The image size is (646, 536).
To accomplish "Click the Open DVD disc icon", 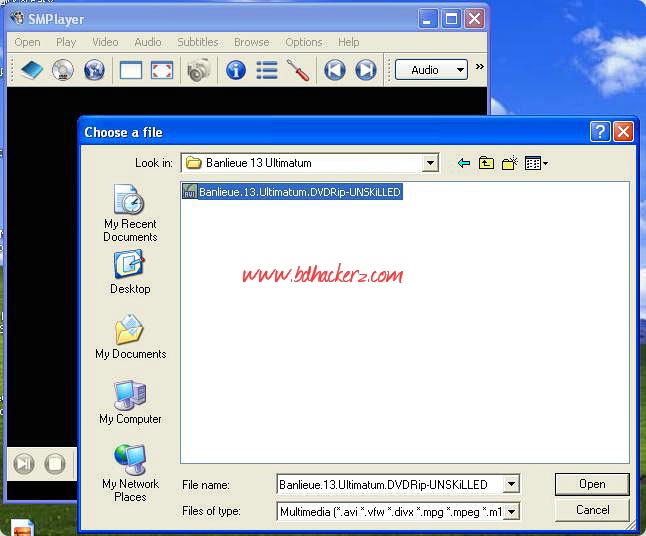I will (63, 70).
